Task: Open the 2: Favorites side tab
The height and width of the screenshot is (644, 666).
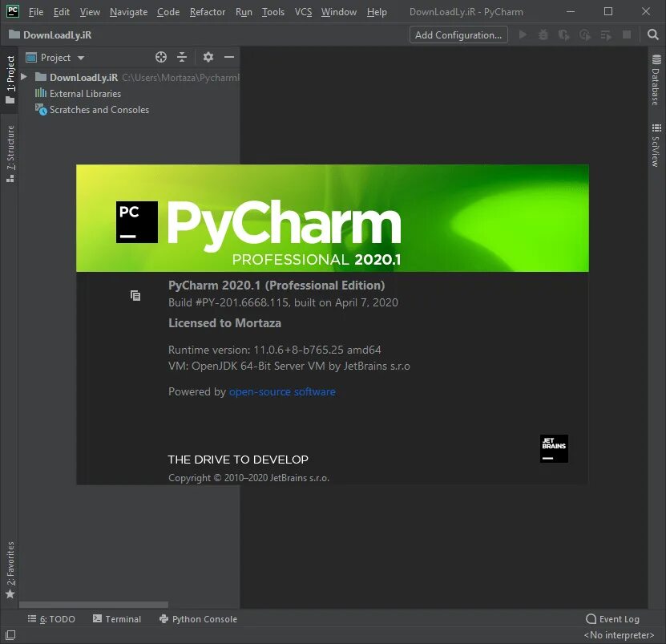Action: (x=10, y=569)
